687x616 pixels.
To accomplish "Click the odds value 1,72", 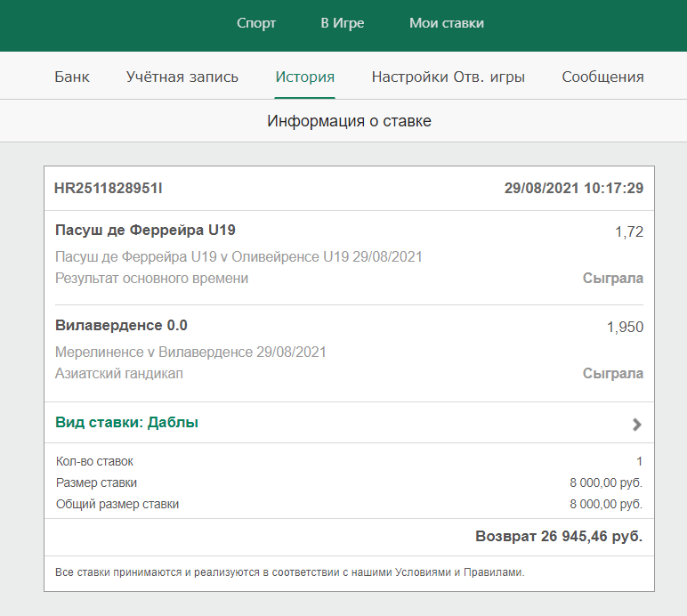I will [x=629, y=231].
